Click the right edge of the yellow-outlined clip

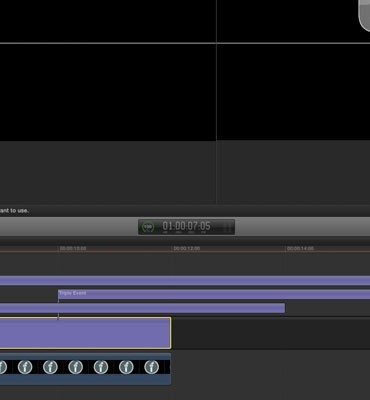[171, 333]
